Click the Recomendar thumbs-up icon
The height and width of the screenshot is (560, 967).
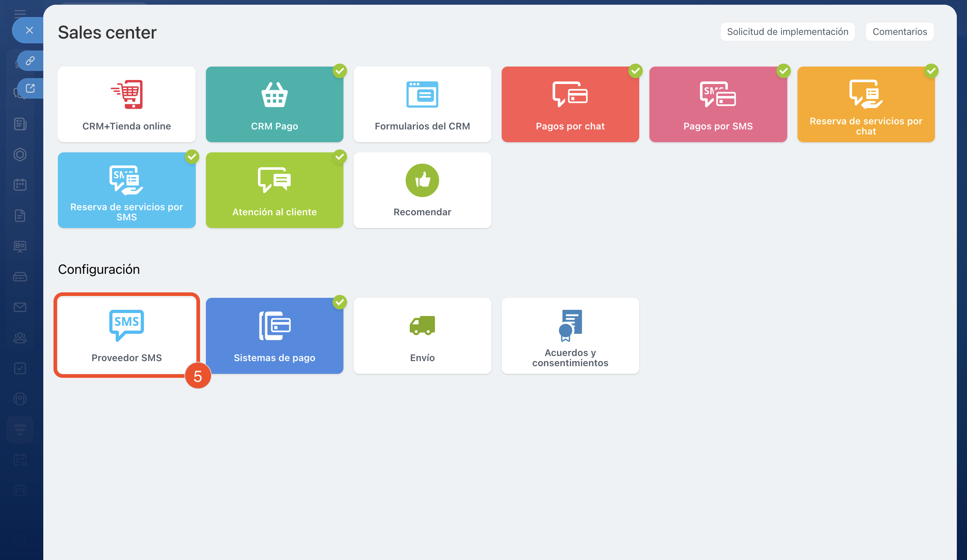pyautogui.click(x=422, y=180)
